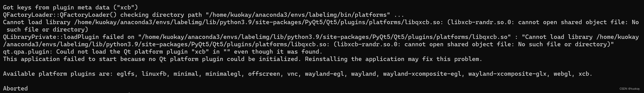Click the bin/platforms directory path string
644x93 pixels.
298,15
